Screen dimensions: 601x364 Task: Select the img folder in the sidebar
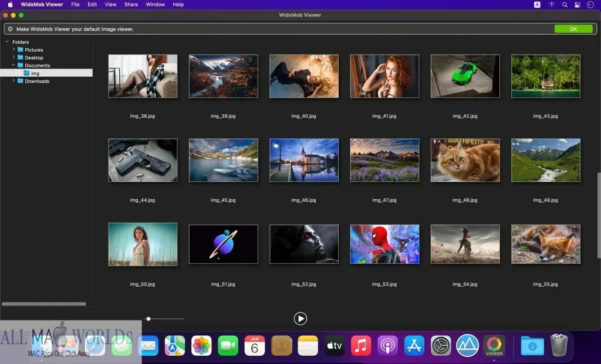[35, 73]
